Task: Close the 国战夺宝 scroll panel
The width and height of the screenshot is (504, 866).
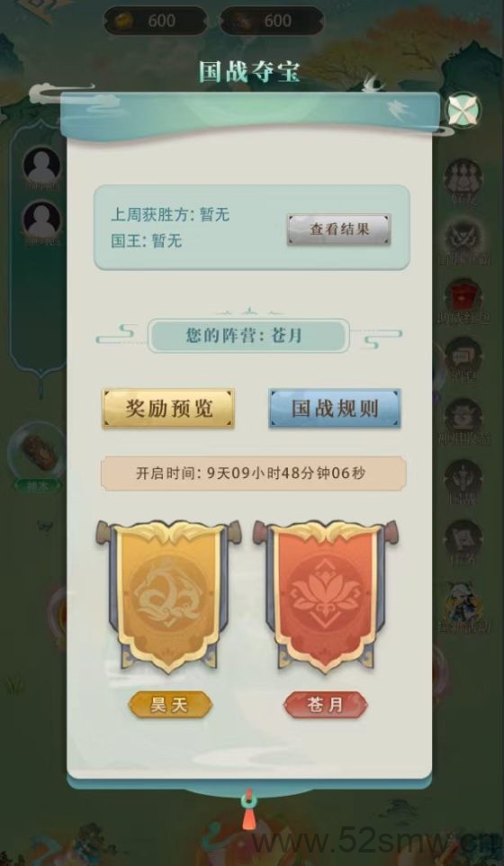Action: [463, 109]
